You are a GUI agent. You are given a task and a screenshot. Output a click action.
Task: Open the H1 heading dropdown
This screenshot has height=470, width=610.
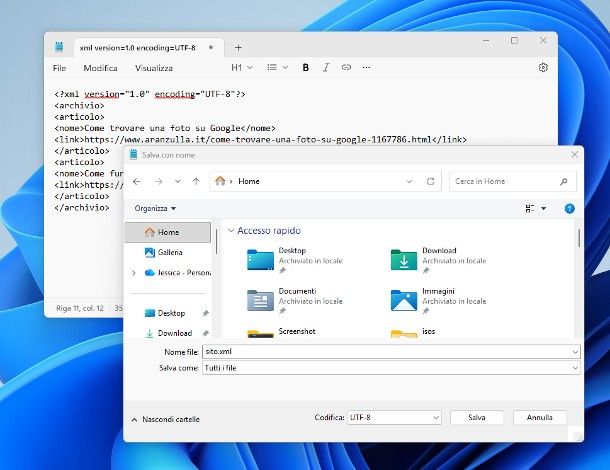[242, 67]
